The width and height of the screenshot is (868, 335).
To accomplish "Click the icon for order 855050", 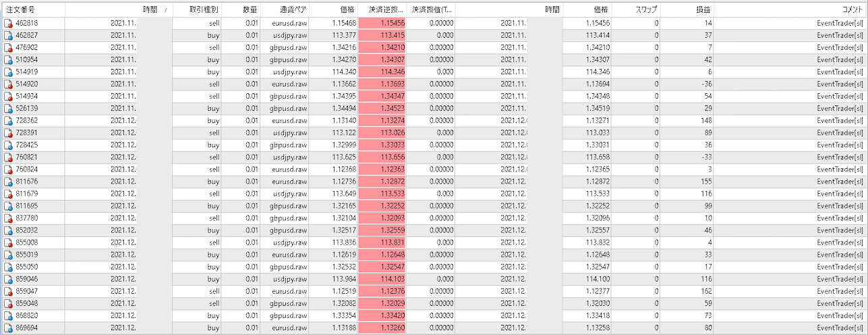I will pos(8,266).
